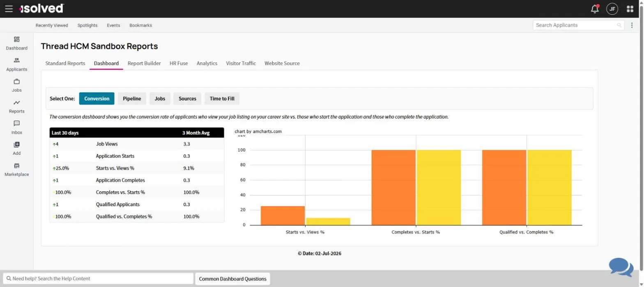The width and height of the screenshot is (644, 287).
Task: Open Applicants in the sidebar
Action: tap(17, 64)
